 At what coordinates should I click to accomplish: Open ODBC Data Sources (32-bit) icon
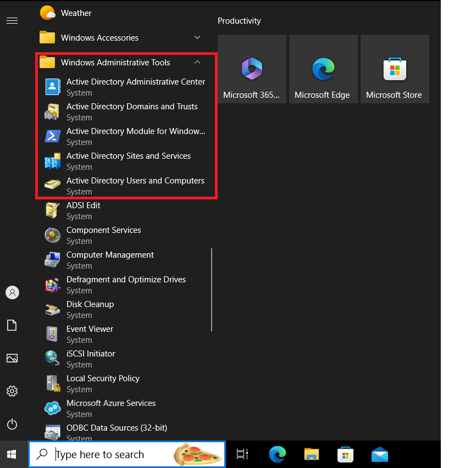click(53, 432)
